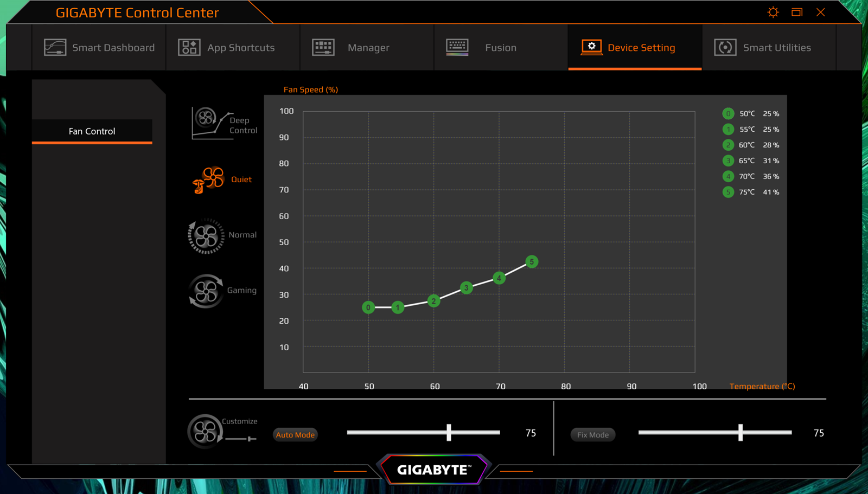The width and height of the screenshot is (868, 494).
Task: Click the Smart Dashboard monitor icon
Action: pos(55,48)
